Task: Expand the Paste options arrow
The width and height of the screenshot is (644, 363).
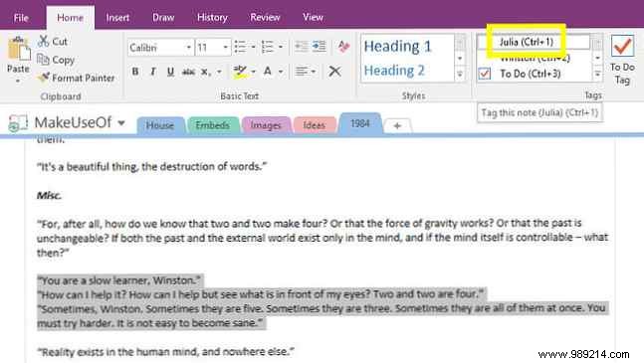Action: click(x=18, y=82)
